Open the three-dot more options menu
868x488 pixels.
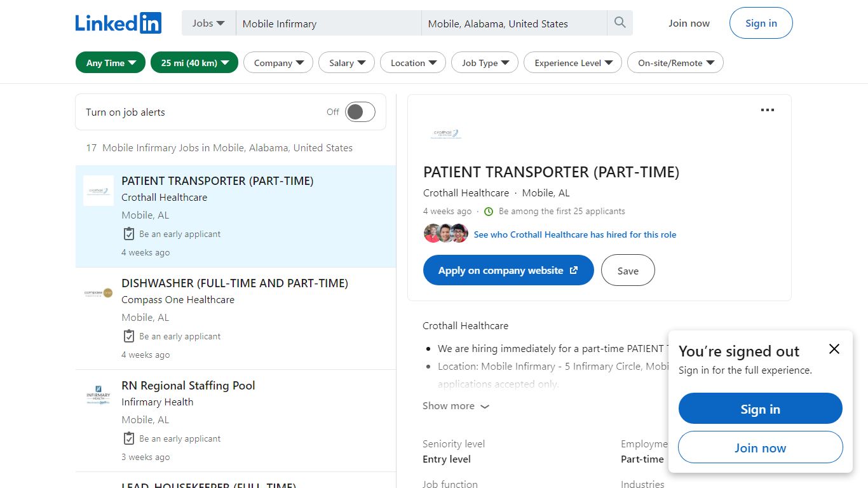(768, 110)
